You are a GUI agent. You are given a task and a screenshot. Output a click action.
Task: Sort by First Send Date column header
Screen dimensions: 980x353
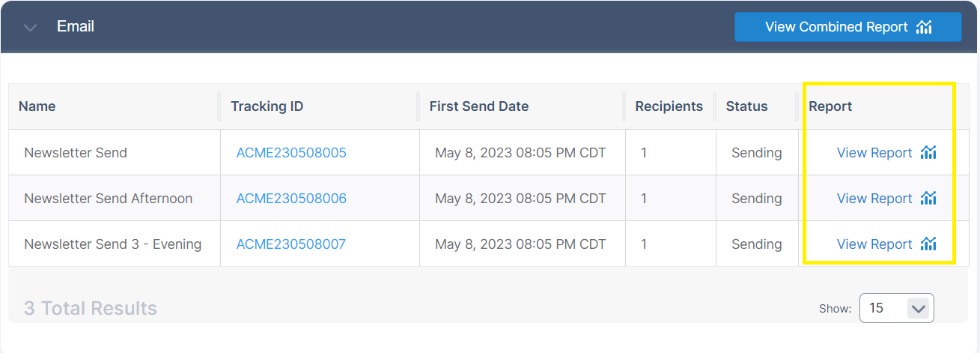tap(478, 106)
